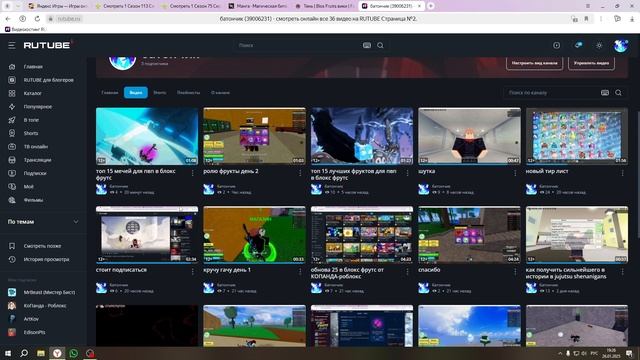The height and width of the screenshot is (360, 640).
Task: Click the browser back arrow
Action: (x=8, y=19)
